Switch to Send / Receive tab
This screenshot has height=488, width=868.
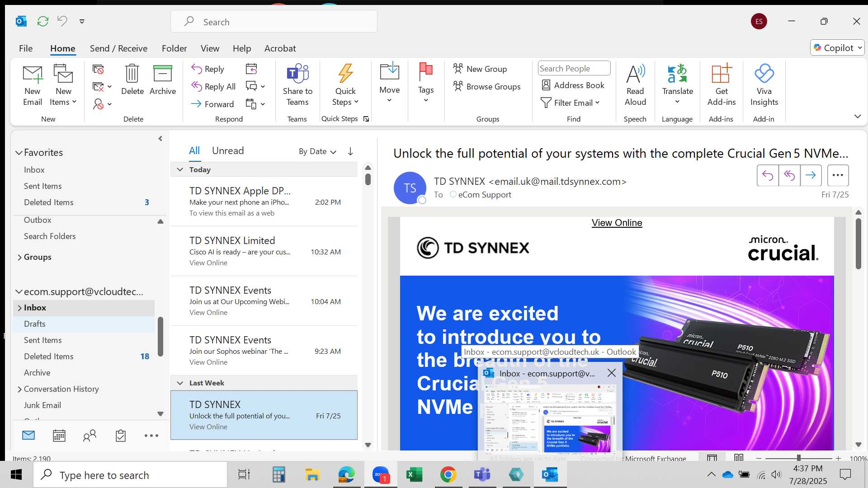(118, 48)
